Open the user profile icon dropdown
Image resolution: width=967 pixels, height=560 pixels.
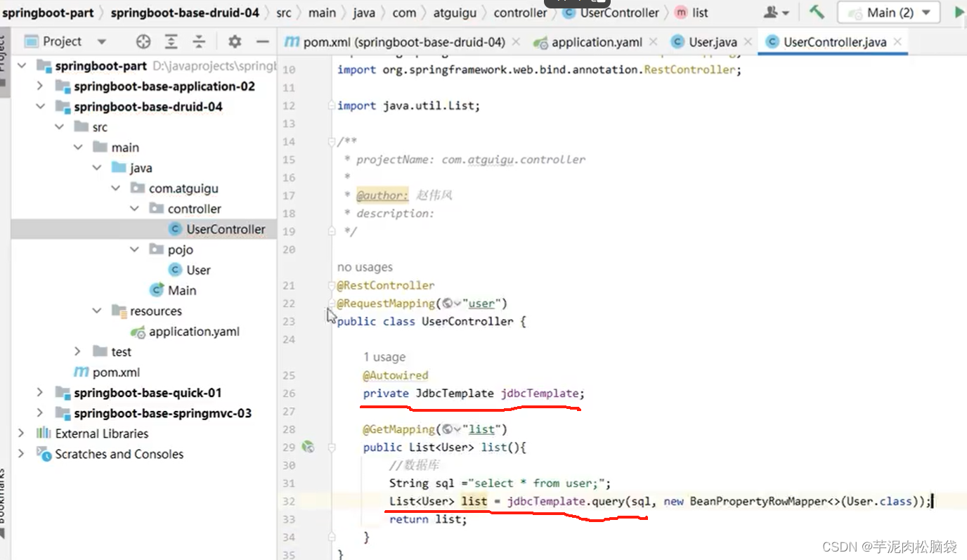776,13
